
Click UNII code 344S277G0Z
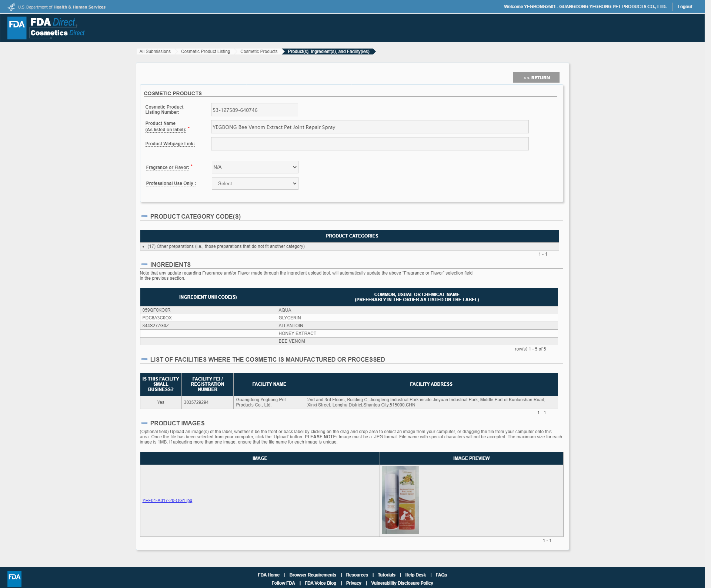coord(156,326)
